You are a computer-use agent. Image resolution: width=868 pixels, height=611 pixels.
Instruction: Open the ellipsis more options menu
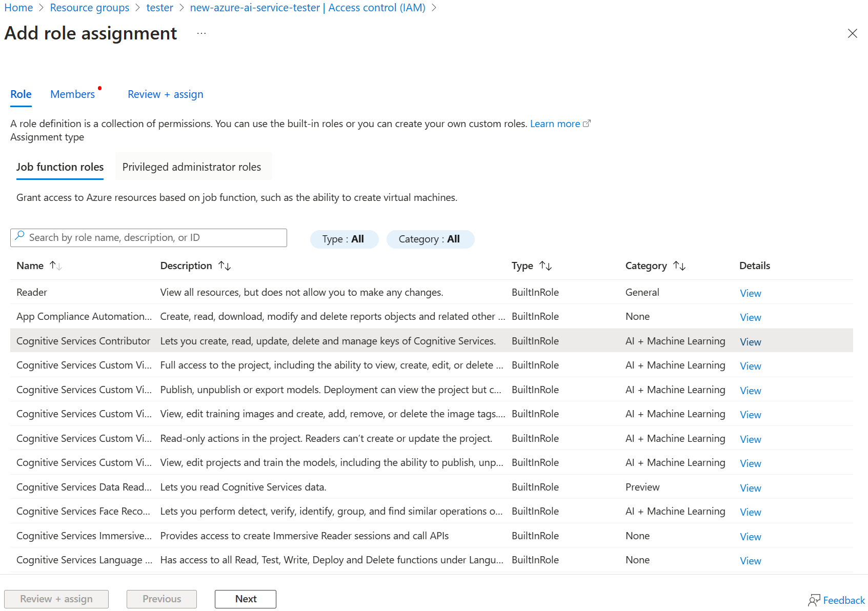tap(201, 33)
